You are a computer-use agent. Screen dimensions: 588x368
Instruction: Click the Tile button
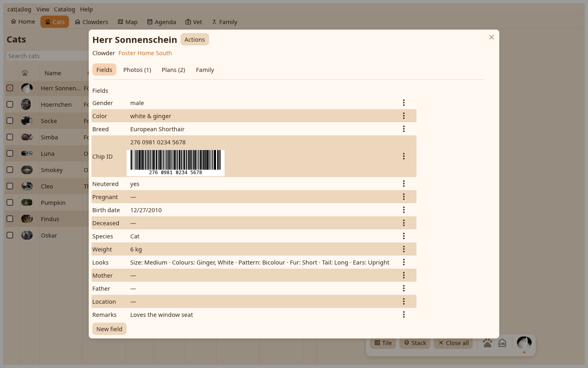[383, 343]
